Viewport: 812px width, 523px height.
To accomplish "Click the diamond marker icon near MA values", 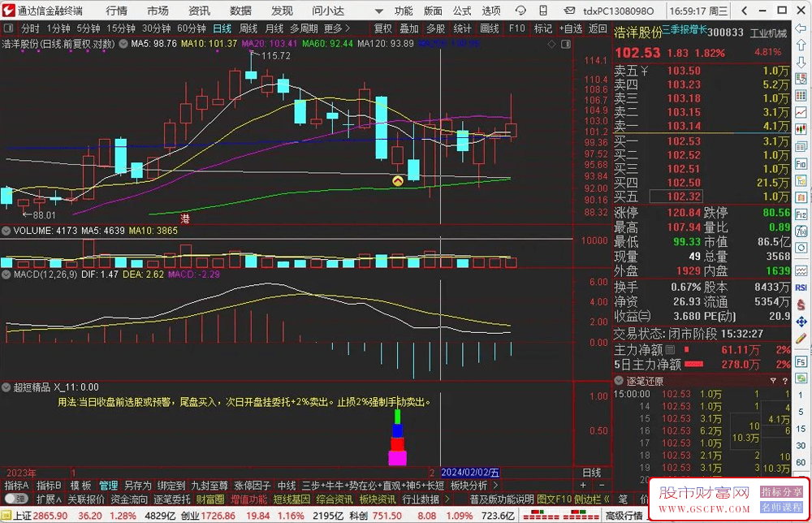I will coord(551,45).
